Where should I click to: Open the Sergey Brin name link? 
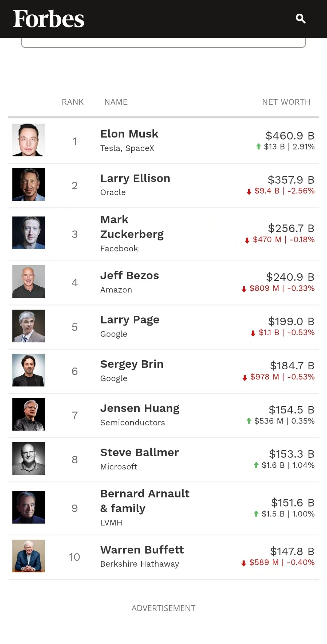(x=132, y=364)
